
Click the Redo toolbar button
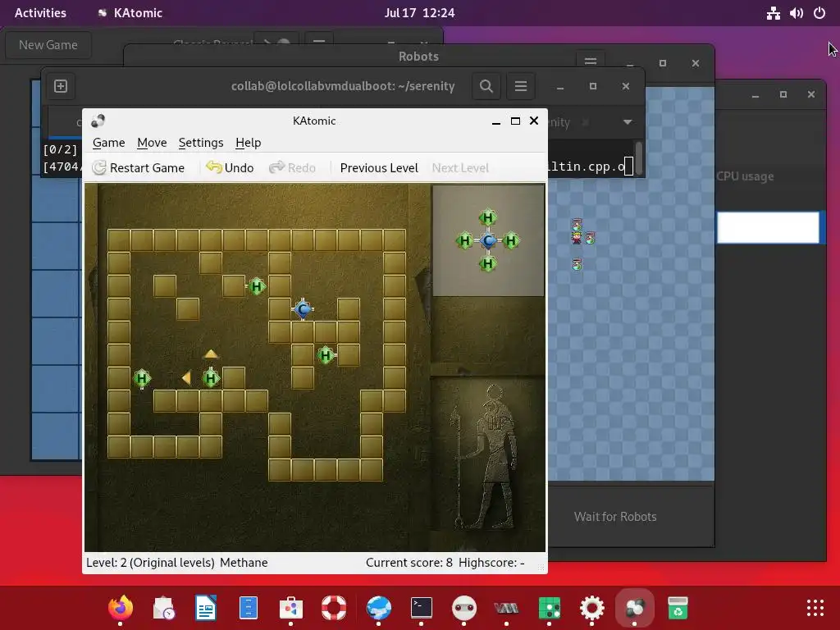pyautogui.click(x=293, y=167)
